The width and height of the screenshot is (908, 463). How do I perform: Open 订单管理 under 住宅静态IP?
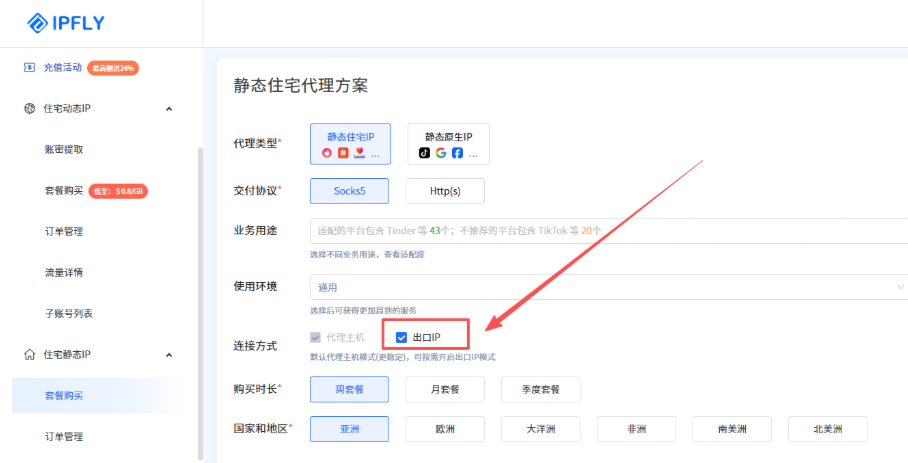64,436
